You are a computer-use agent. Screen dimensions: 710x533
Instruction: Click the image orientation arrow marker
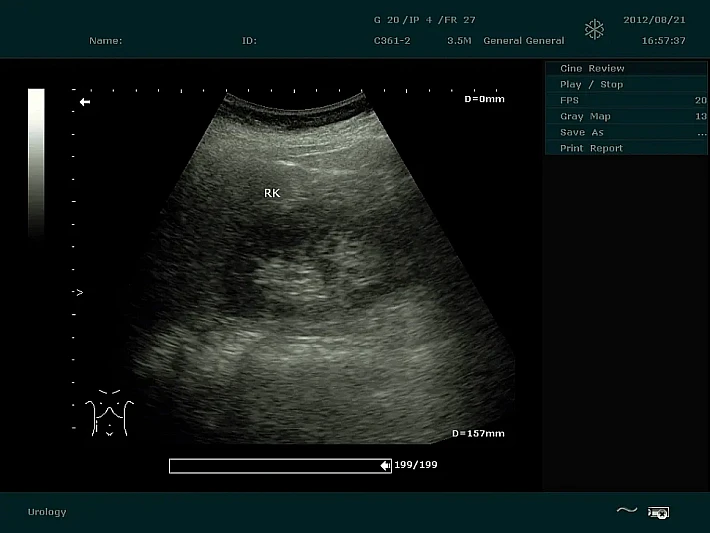pyautogui.click(x=85, y=102)
